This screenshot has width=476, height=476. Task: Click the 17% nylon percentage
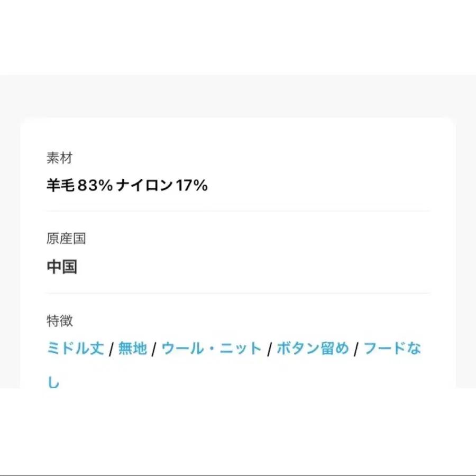(x=193, y=186)
